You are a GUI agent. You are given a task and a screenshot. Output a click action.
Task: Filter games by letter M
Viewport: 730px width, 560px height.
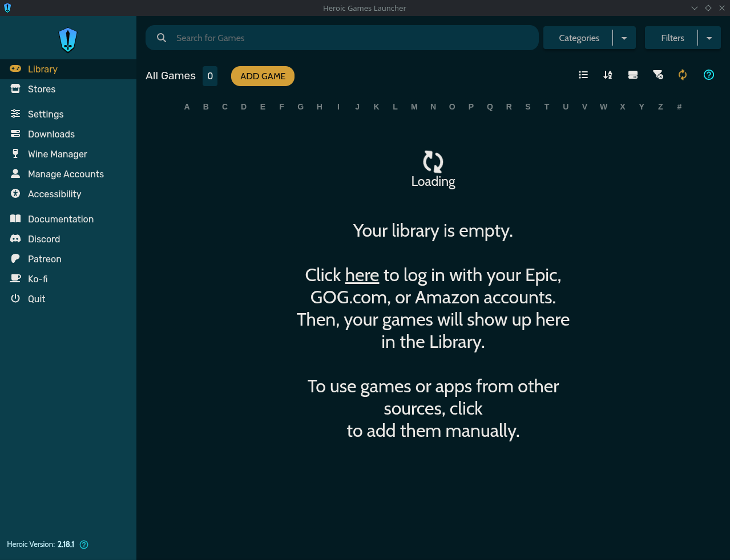(414, 107)
